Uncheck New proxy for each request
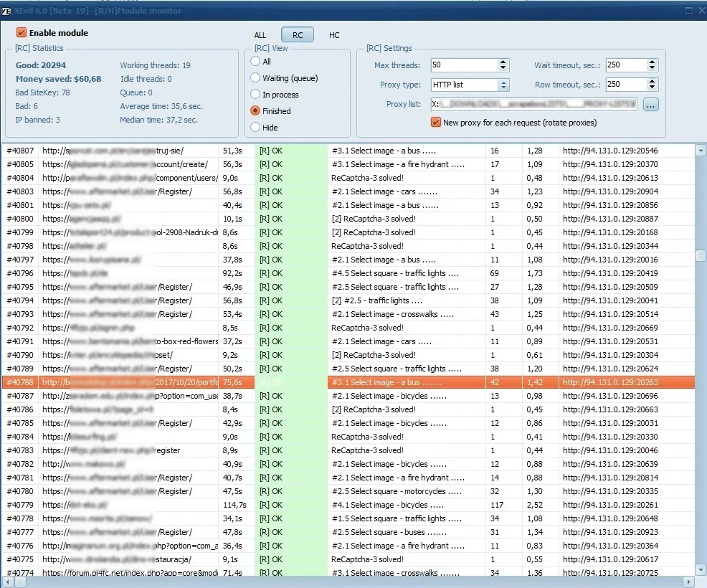This screenshot has height=588, width=707. 436,123
